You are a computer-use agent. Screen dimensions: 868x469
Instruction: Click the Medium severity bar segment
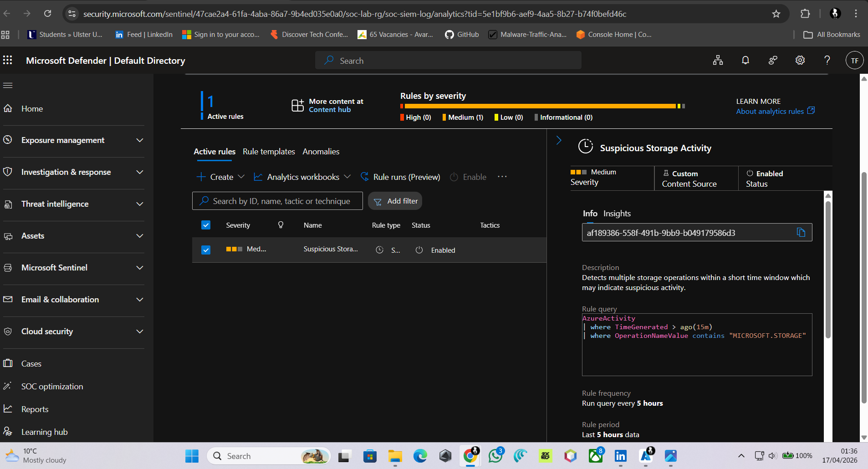[x=540, y=106]
